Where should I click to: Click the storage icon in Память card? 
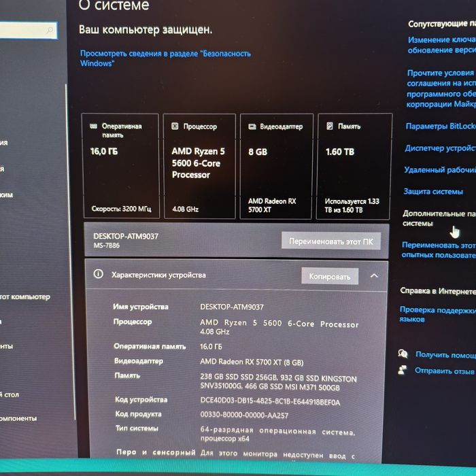[330, 126]
